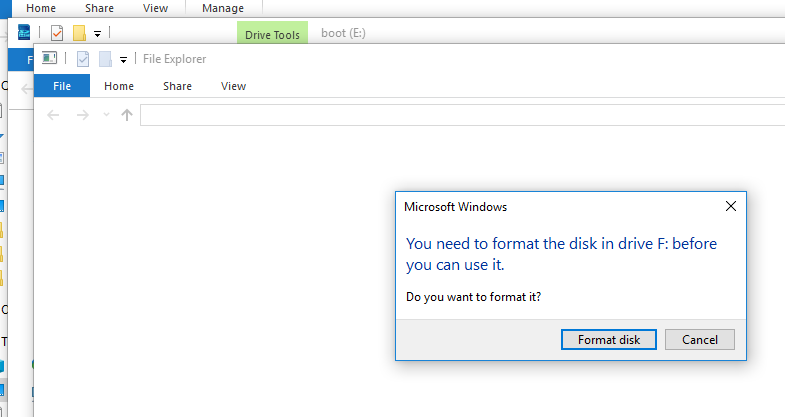Click the Up arrow navigation icon
This screenshot has width=785, height=417.
pos(126,115)
